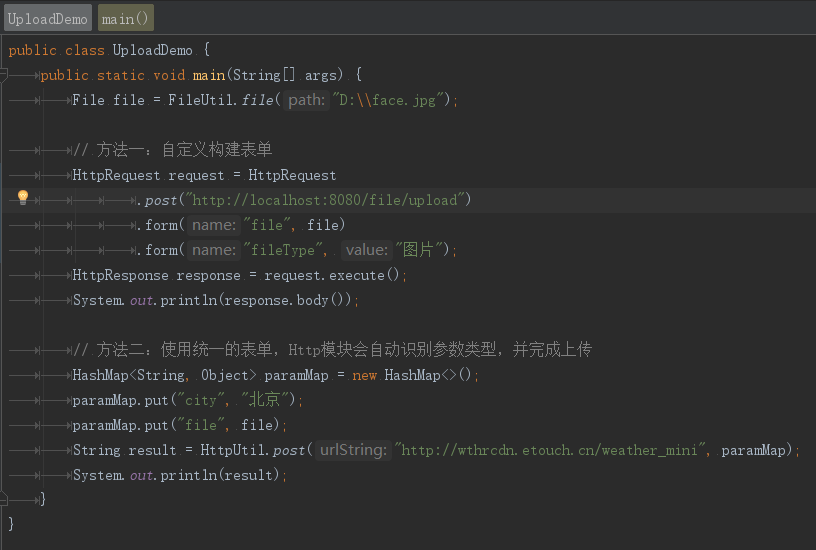816x550 pixels.
Task: Click the new keyword before HashMap
Action: (x=364, y=375)
